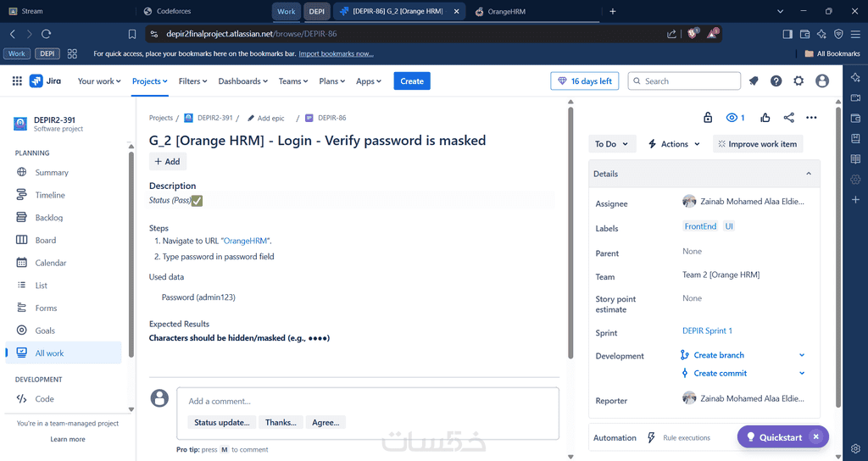Screen dimensions: 868x461
Task: Click the FrontEnd label
Action: 700,226
